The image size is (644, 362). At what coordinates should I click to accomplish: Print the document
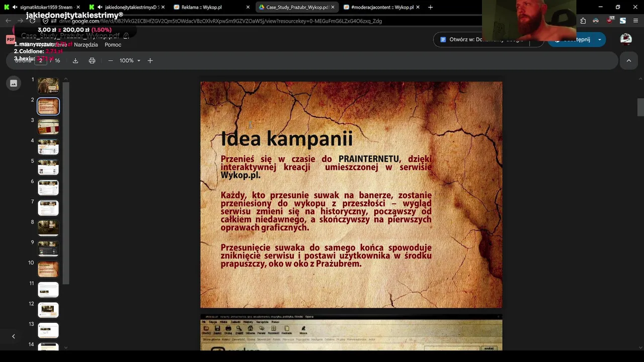pos(92,60)
